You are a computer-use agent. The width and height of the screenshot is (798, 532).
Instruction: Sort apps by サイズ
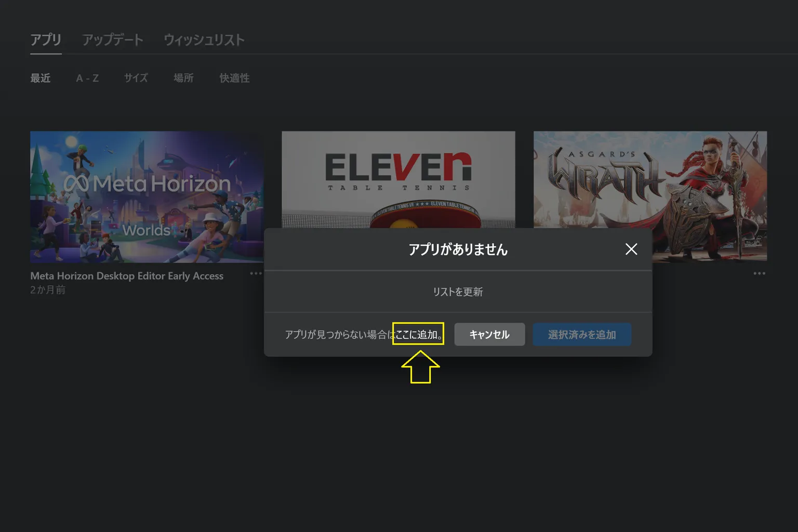pyautogui.click(x=136, y=78)
